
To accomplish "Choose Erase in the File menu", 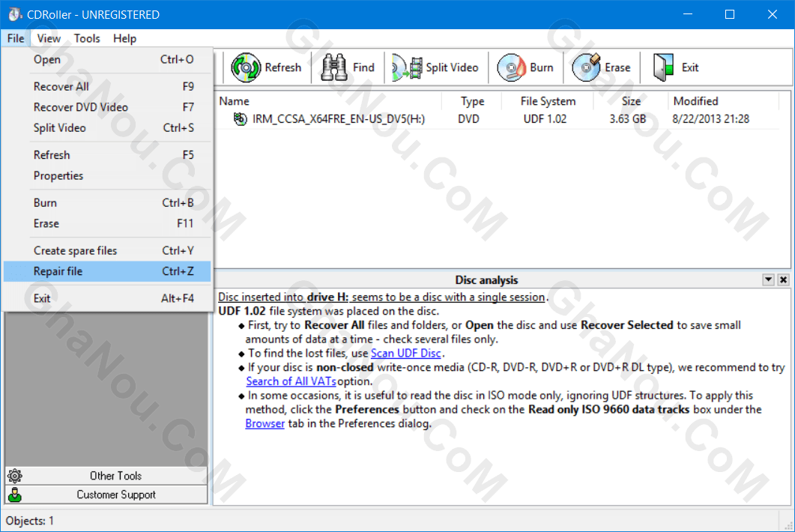I will point(107,223).
